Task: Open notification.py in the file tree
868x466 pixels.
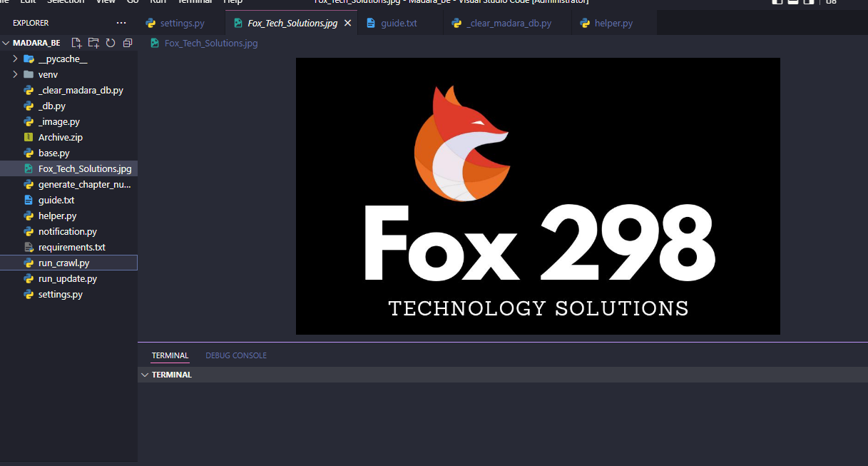Action: [68, 231]
